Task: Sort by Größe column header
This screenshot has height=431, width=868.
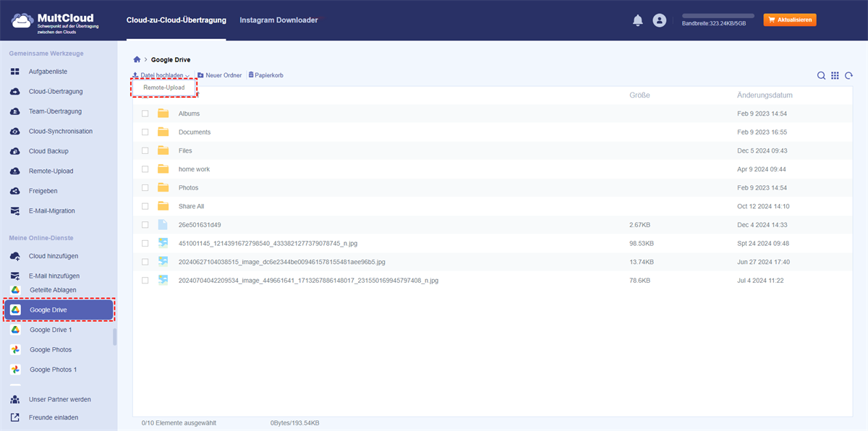Action: coord(639,95)
